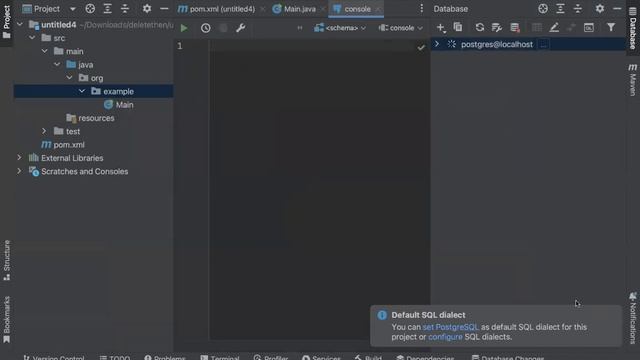Open table view icon in Database toolbar
The width and height of the screenshot is (640, 360).
537,27
